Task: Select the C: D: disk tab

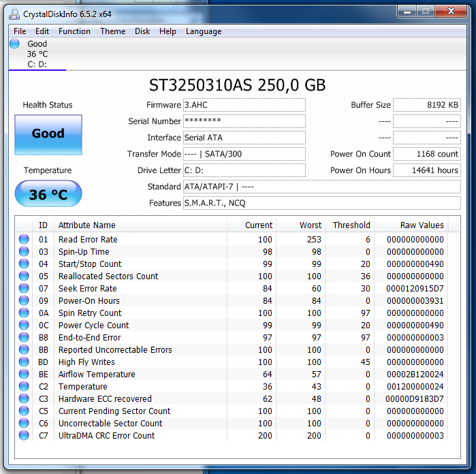Action: click(37, 54)
